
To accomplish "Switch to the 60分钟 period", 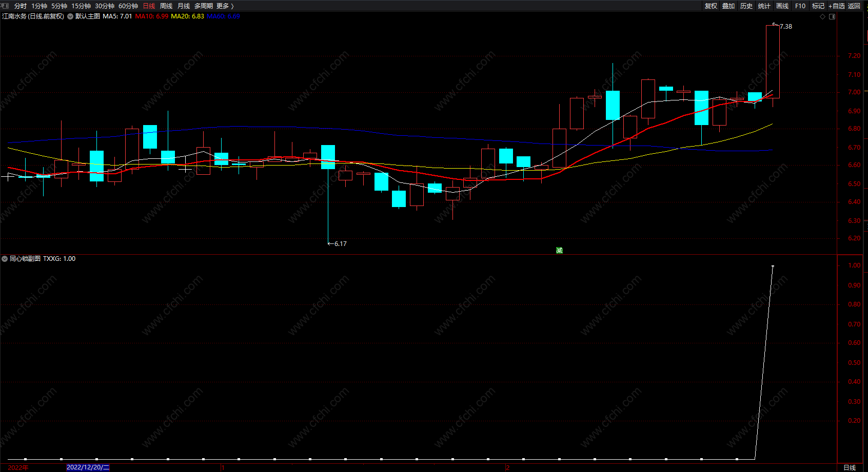I will click(128, 6).
